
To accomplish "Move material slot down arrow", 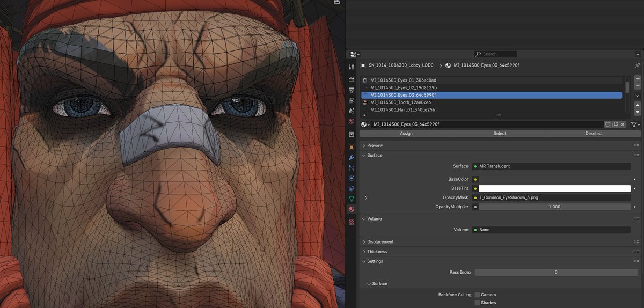I will 638,112.
